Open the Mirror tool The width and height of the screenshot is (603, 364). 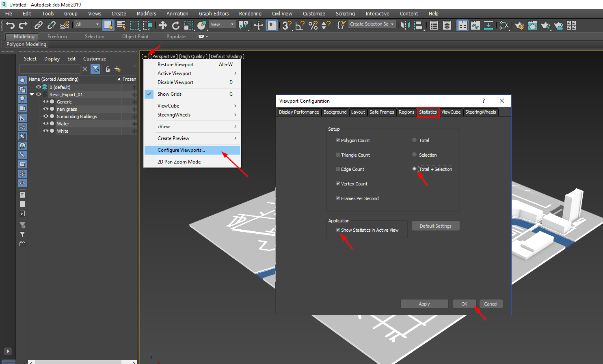point(405,26)
